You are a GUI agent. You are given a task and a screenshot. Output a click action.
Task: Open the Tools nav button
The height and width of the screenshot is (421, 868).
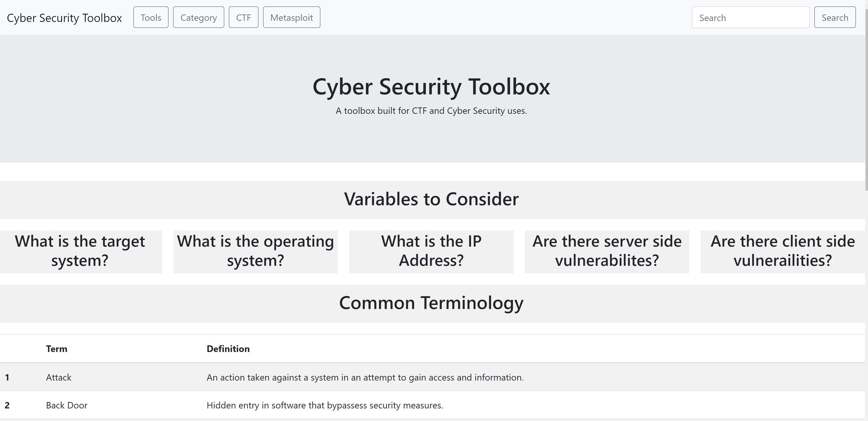coord(151,17)
